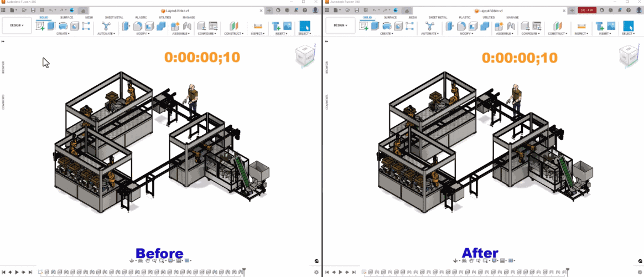Select Measure ruler icon in After window
Screen dimensions: 644x277
point(581,26)
